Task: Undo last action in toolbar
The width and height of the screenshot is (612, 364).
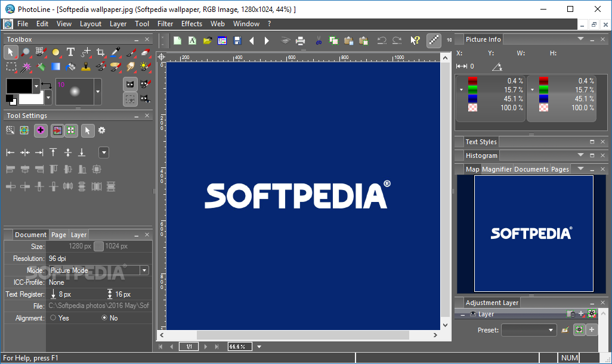Action: coord(382,41)
